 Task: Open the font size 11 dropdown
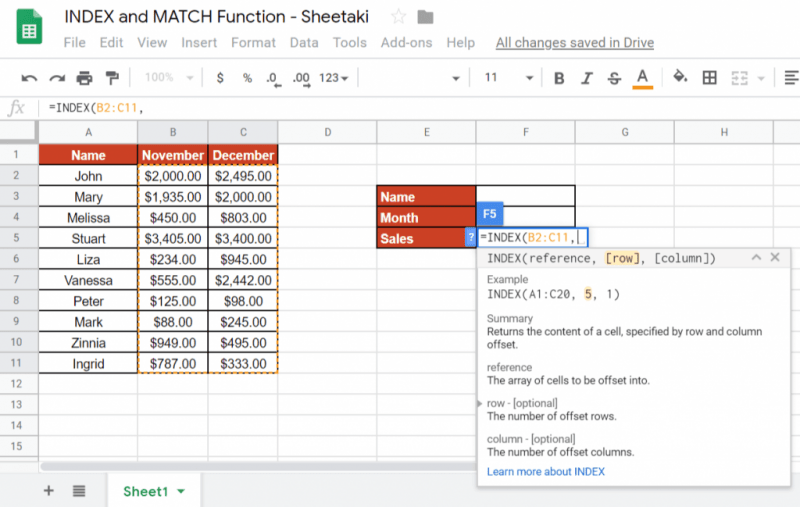click(x=508, y=78)
